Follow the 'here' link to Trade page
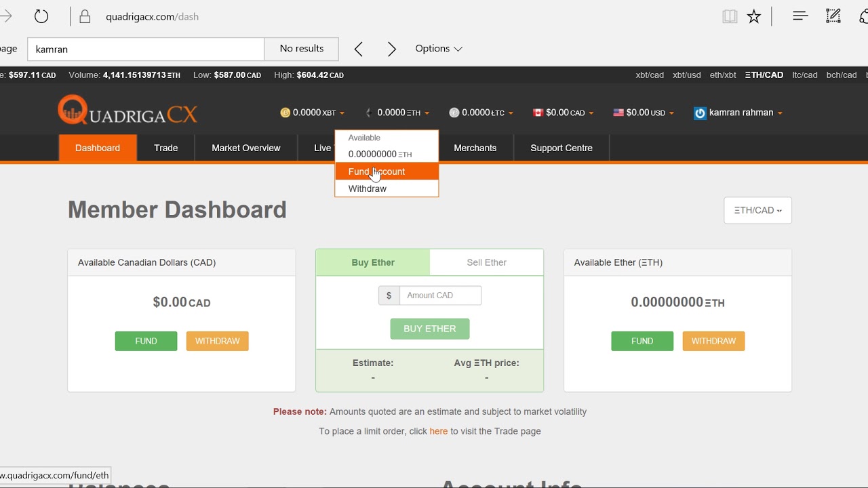Viewport: 868px width, 488px height. click(x=439, y=431)
